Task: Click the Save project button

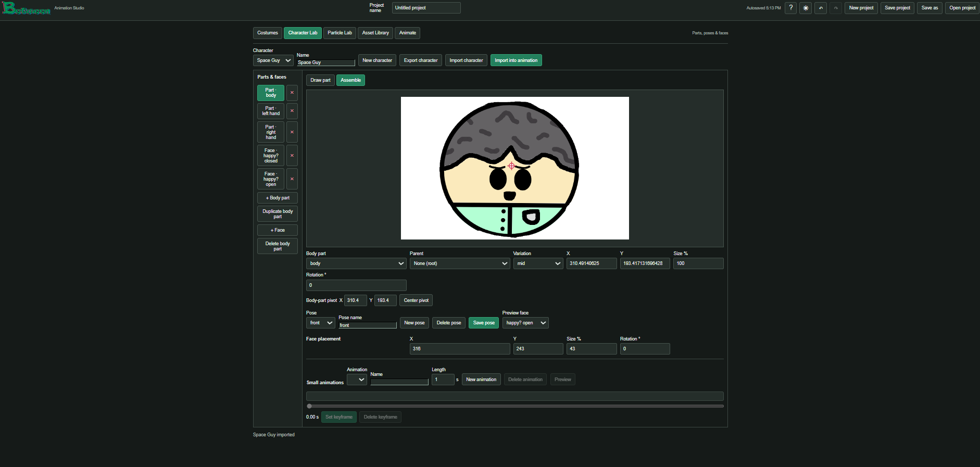Action: [x=897, y=8]
